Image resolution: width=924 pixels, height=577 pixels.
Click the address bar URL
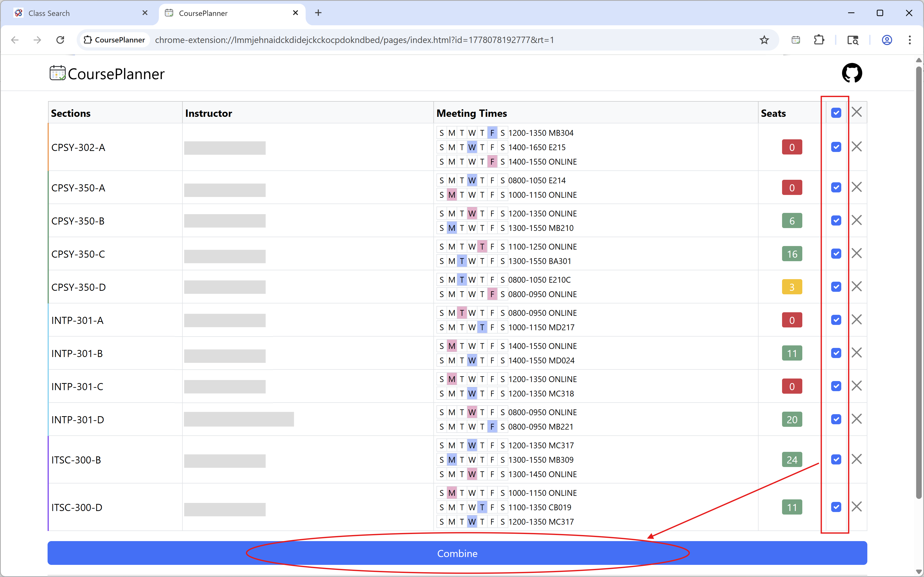354,40
